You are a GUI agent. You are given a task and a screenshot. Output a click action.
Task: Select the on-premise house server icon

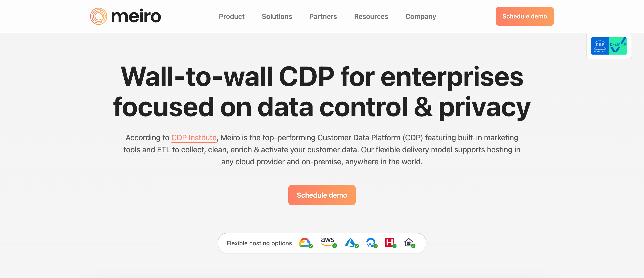coord(408,242)
